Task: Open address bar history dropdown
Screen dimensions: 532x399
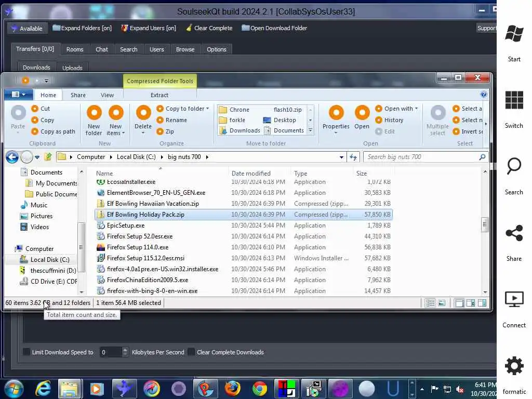Action: (341, 157)
